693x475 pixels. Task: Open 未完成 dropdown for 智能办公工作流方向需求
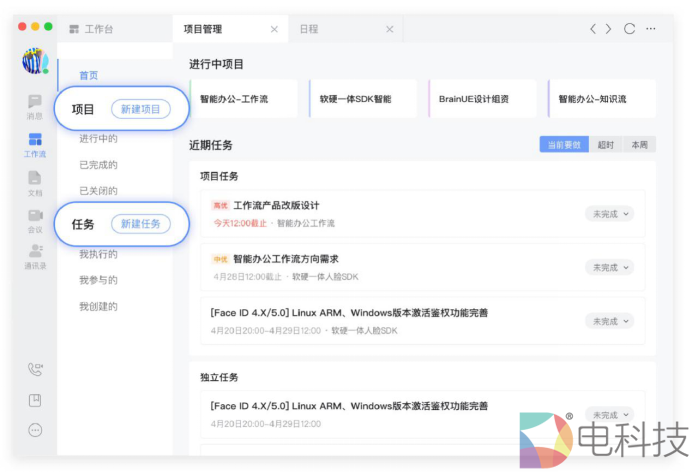point(609,267)
